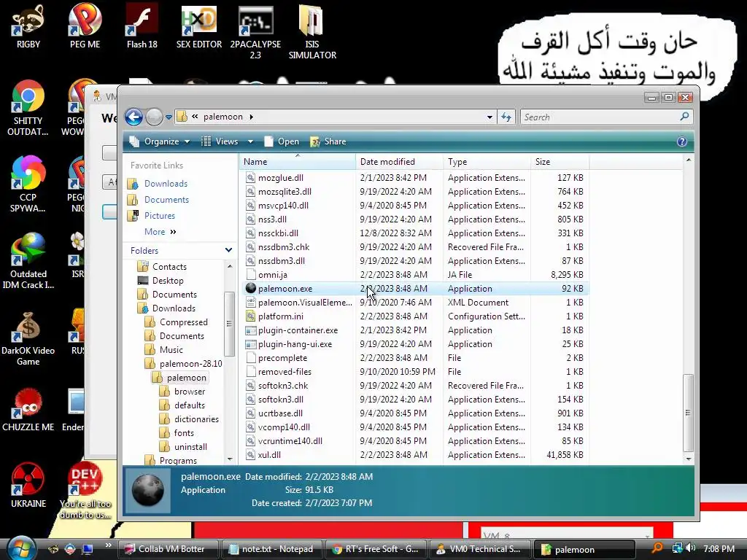Sort files by Size column header

tap(560, 162)
